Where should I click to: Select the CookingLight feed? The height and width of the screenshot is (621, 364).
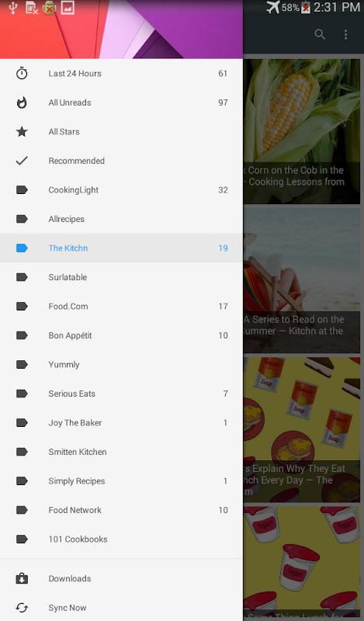tap(121, 189)
